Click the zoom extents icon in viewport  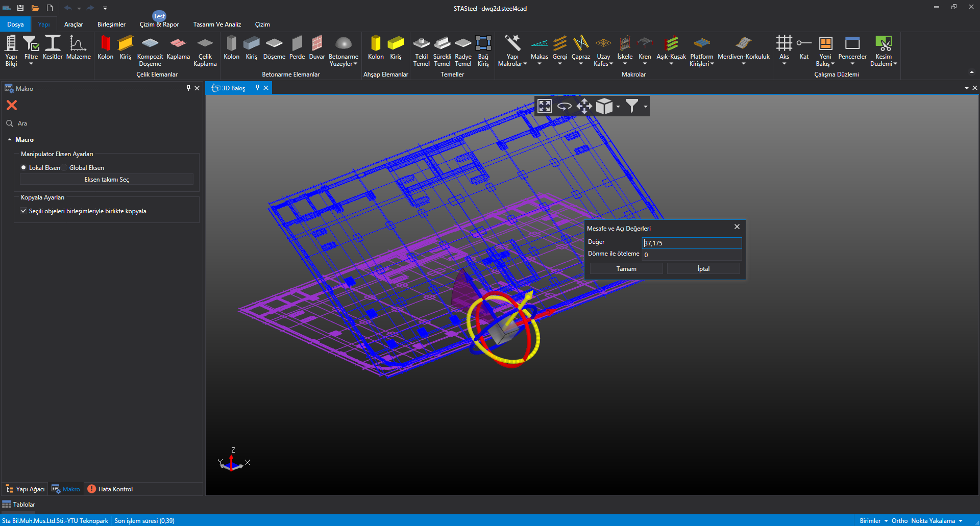pos(545,106)
